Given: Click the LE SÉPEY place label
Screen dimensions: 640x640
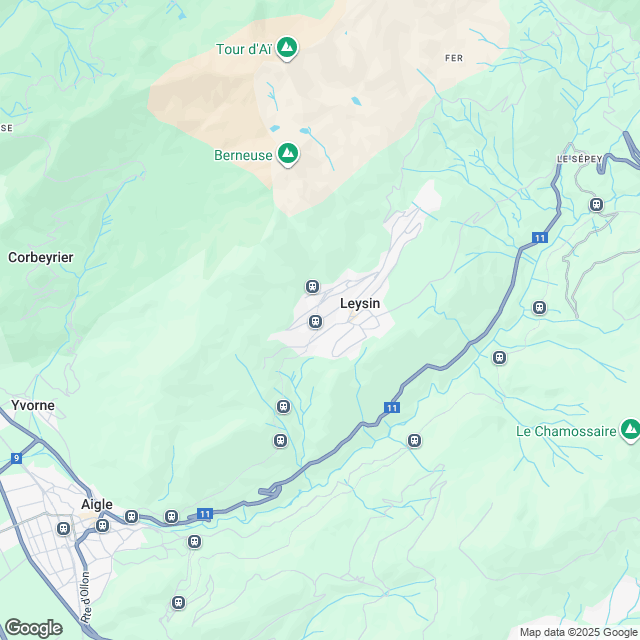Looking at the screenshot, I should click(x=580, y=159).
